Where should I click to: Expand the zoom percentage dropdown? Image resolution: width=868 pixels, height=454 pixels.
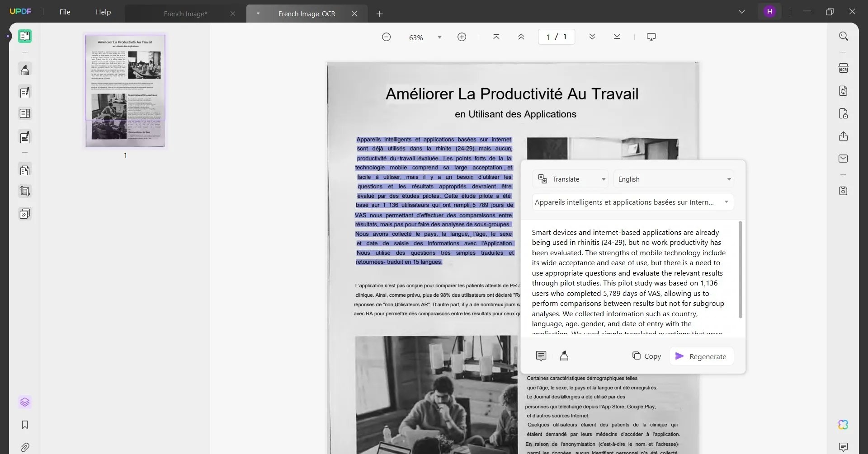(x=439, y=37)
